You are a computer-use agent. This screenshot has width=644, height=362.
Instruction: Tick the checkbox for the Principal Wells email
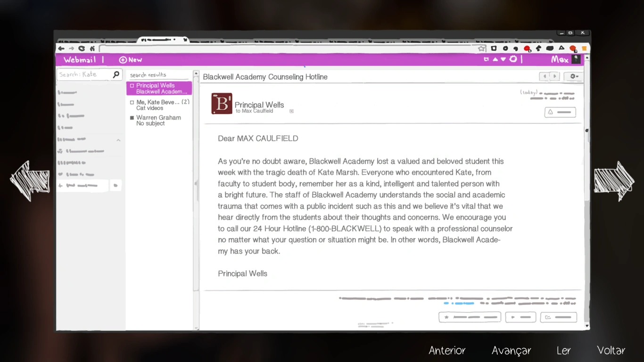click(x=132, y=86)
